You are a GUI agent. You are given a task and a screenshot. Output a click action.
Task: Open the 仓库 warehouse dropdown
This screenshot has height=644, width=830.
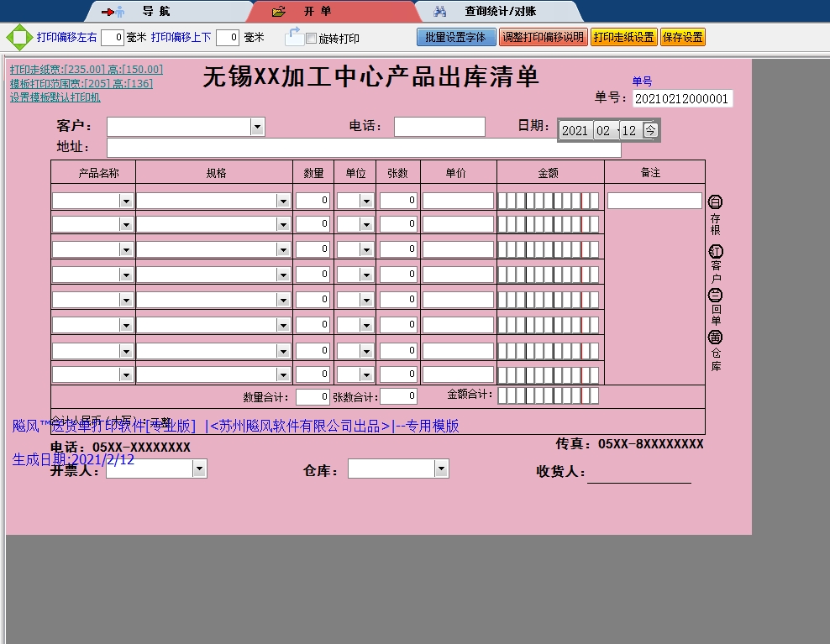441,469
